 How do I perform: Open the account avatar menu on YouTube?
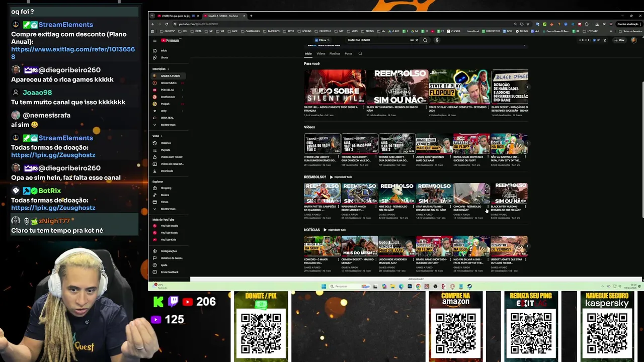[633, 40]
